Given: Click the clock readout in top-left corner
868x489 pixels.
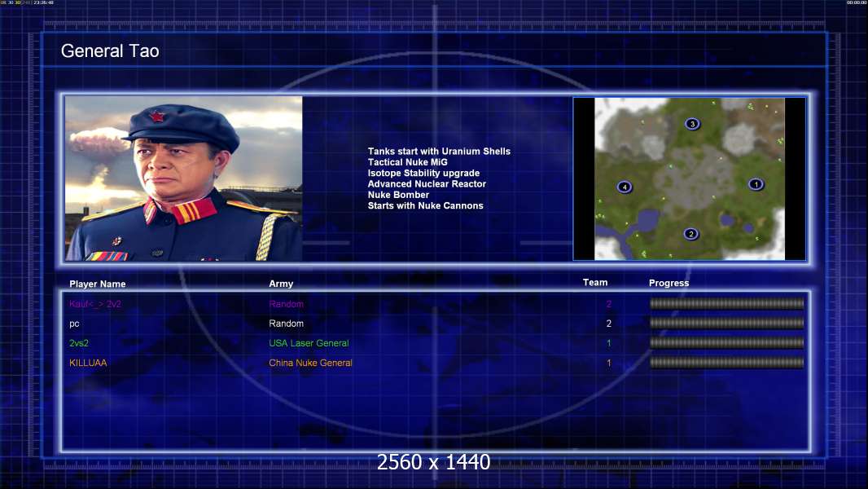Looking at the screenshot, I should tap(43, 2).
